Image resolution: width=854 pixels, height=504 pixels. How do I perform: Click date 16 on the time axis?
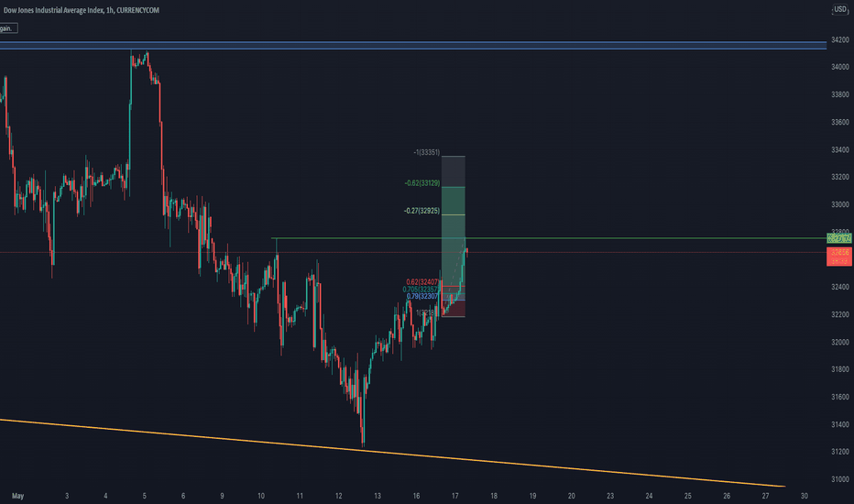(416, 496)
